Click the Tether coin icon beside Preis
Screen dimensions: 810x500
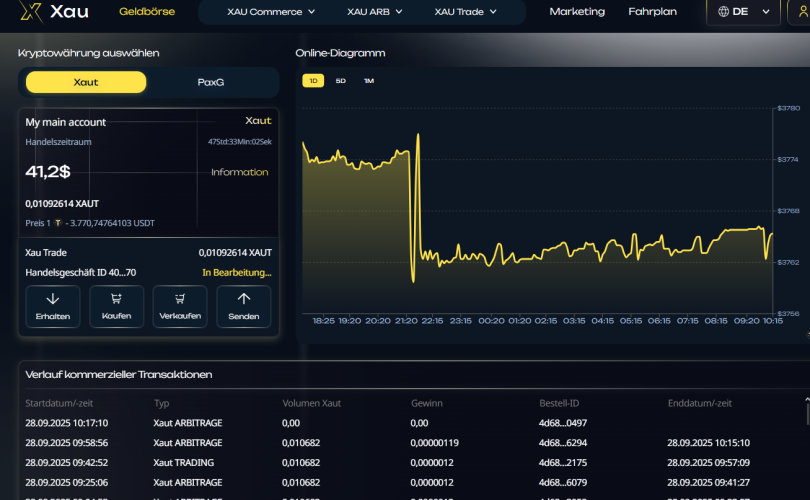(x=58, y=222)
